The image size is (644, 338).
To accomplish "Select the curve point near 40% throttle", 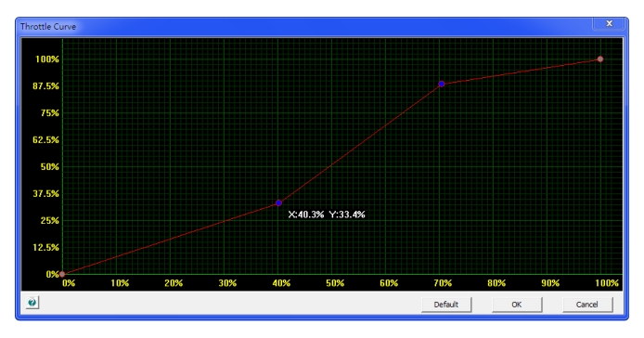I will [279, 202].
